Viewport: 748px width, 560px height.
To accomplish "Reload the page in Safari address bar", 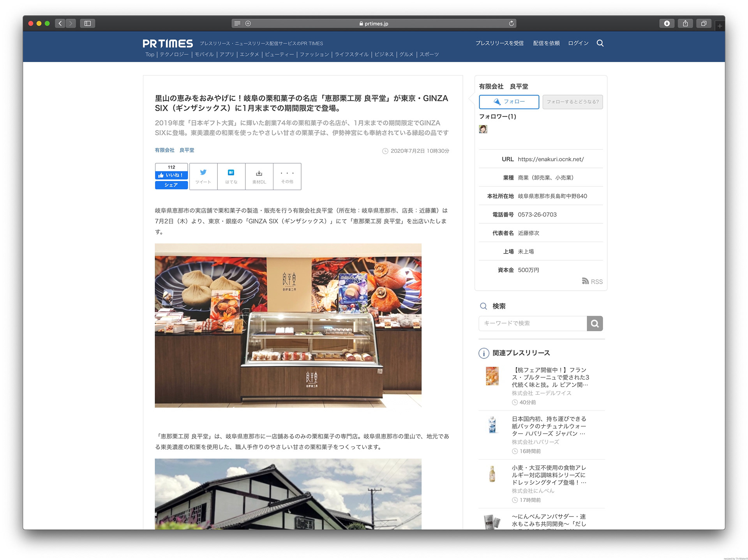I will point(511,23).
